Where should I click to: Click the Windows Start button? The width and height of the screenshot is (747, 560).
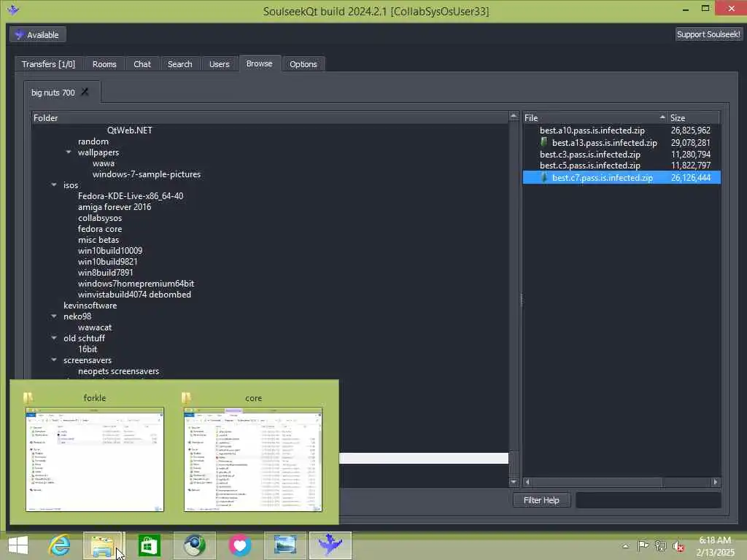tap(18, 545)
